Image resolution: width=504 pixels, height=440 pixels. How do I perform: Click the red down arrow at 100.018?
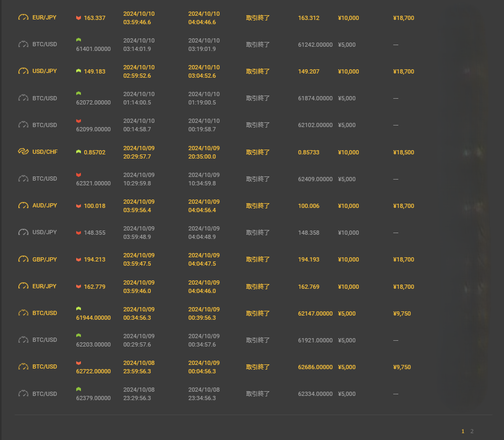[x=78, y=206]
